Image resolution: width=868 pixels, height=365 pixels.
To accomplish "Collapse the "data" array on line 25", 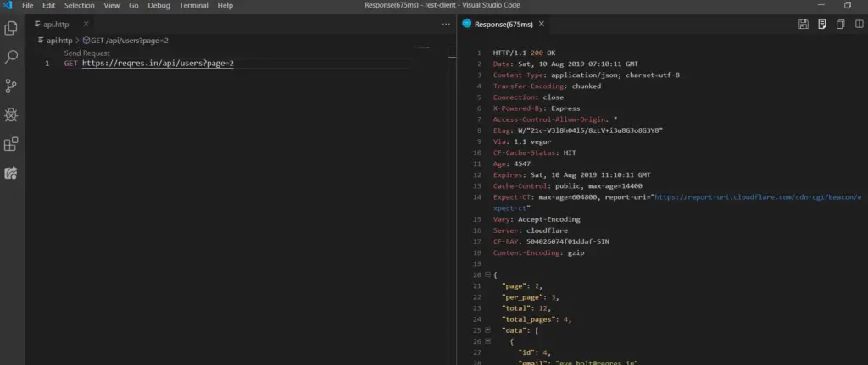I will [487, 329].
